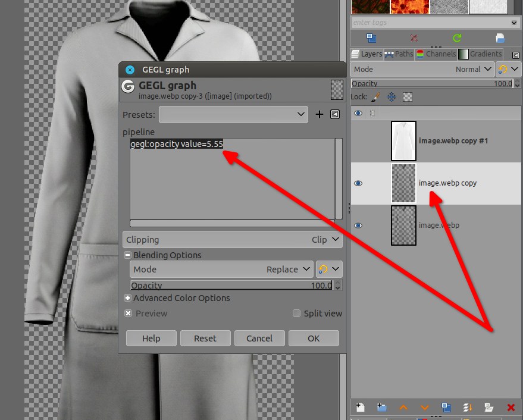Screen dimensions: 523x420
Task: Open blending Mode Replace dropdown
Action: pyautogui.click(x=221, y=269)
